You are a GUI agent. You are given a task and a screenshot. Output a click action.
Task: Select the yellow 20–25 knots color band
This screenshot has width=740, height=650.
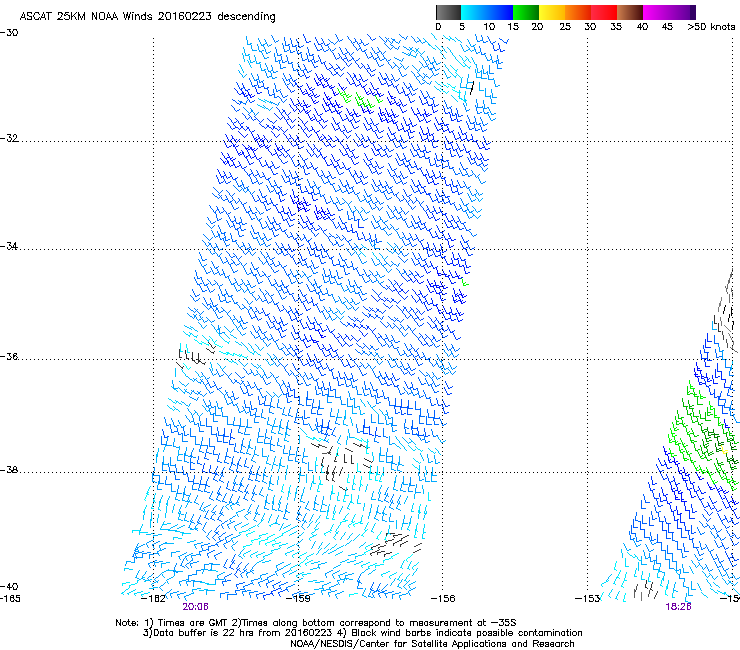coord(552,12)
